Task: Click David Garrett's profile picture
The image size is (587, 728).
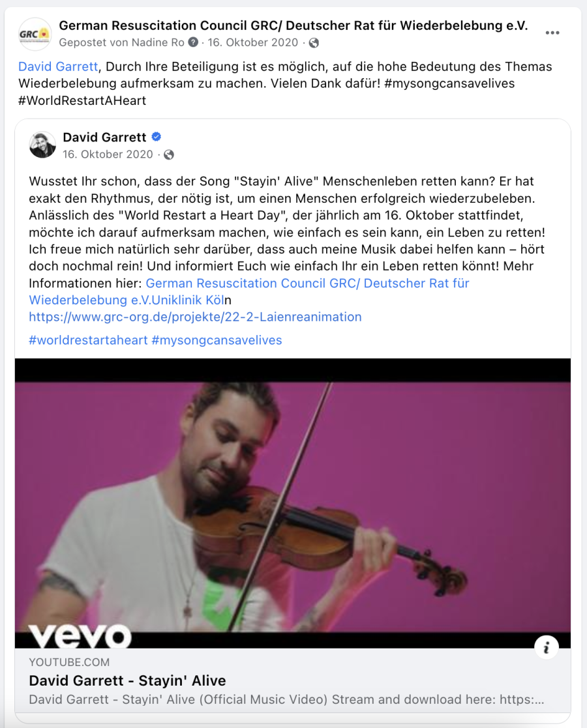Action: click(42, 145)
